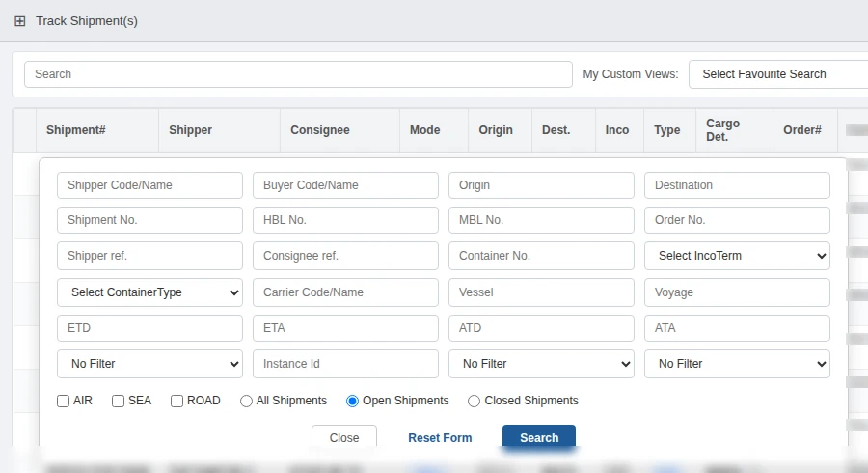
Task: Open the Select Favourite Search dropdown
Action: pyautogui.click(x=778, y=74)
